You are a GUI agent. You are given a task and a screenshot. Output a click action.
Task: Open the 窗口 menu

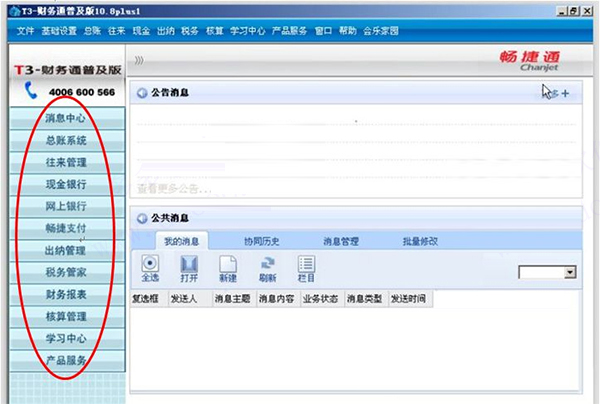tap(323, 31)
